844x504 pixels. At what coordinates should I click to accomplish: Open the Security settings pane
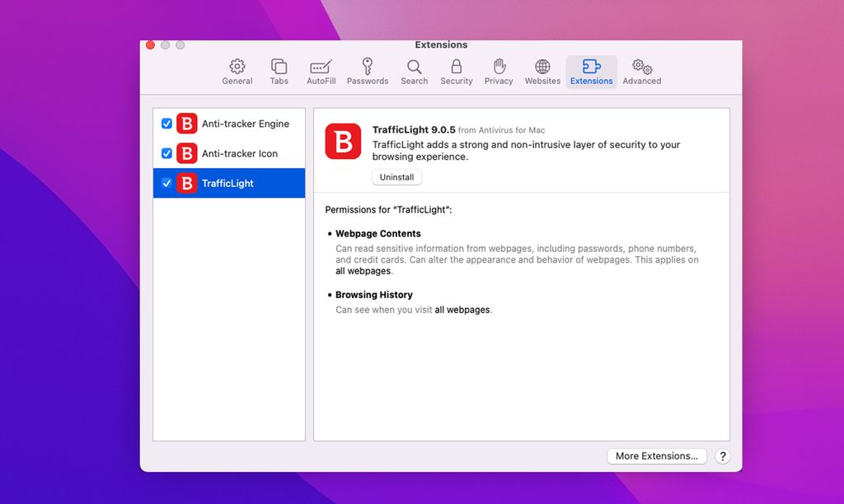click(x=457, y=71)
